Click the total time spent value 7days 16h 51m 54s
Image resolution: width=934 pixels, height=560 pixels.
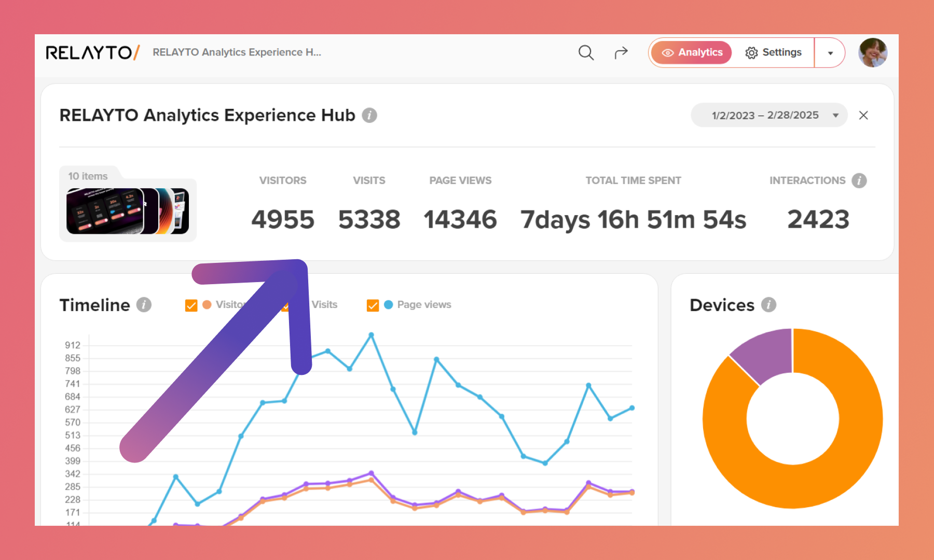[x=634, y=219]
